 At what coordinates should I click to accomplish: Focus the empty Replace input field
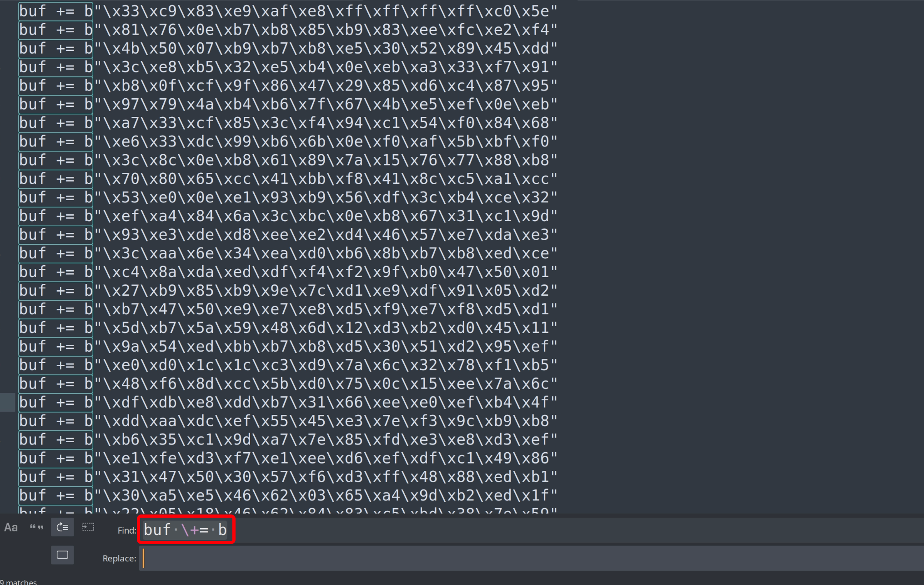click(531, 558)
